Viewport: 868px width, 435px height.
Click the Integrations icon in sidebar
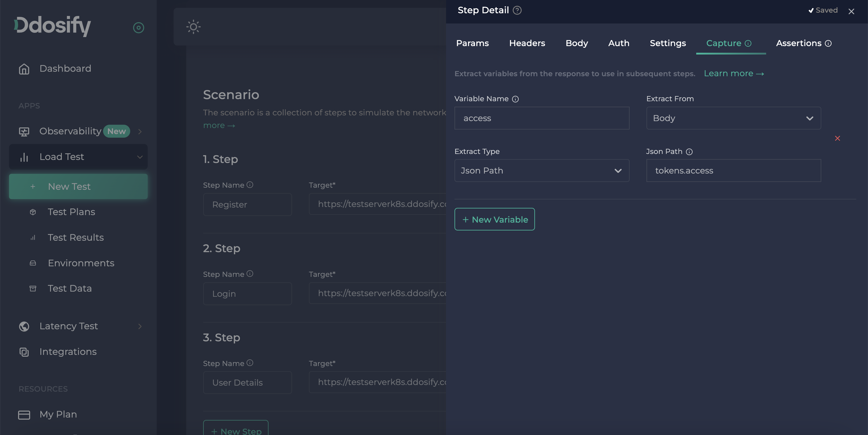[x=24, y=352]
